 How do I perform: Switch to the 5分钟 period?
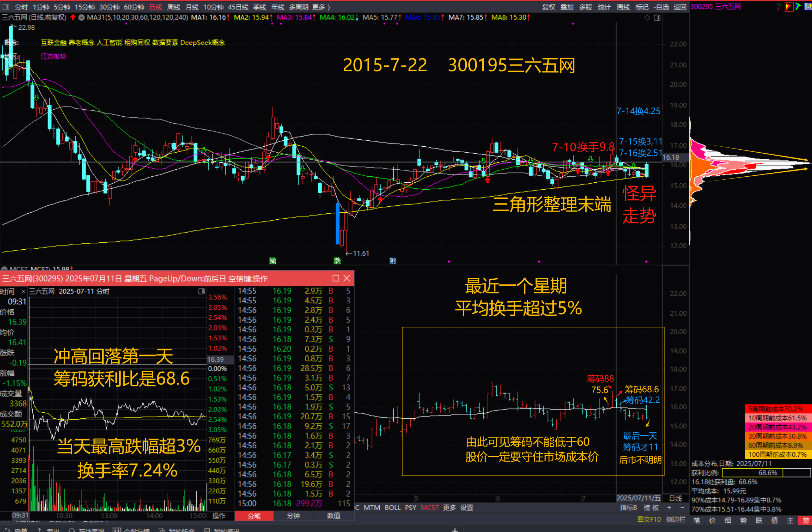[x=62, y=7]
